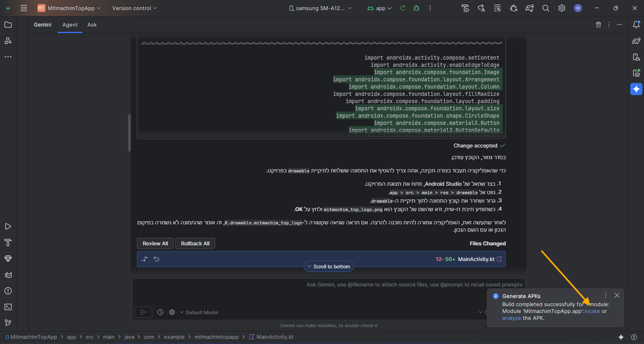
Task: Open the Logcat tool window
Action: click(8, 275)
